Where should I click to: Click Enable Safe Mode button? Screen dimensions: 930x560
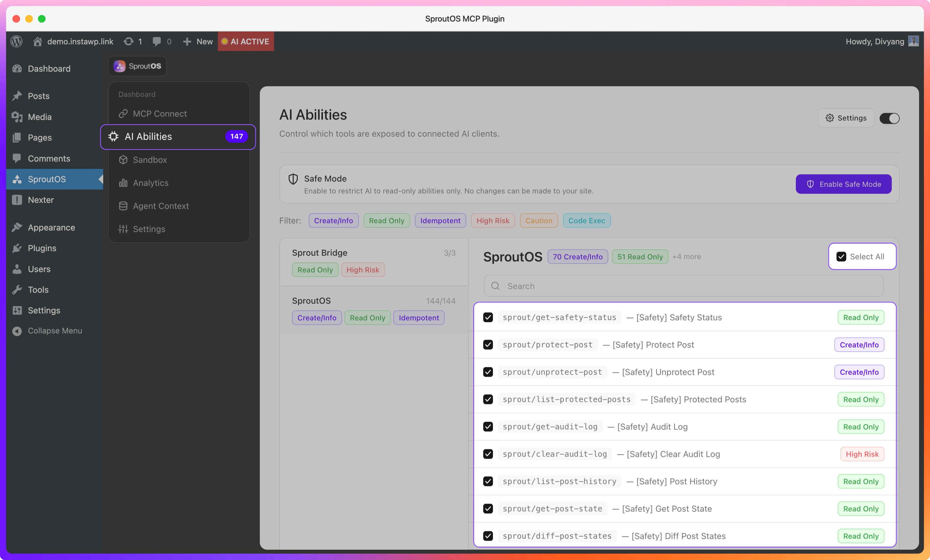(843, 184)
